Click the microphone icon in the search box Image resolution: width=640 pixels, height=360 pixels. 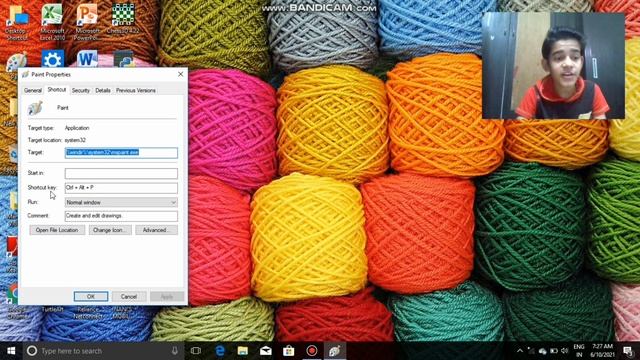coord(175,351)
